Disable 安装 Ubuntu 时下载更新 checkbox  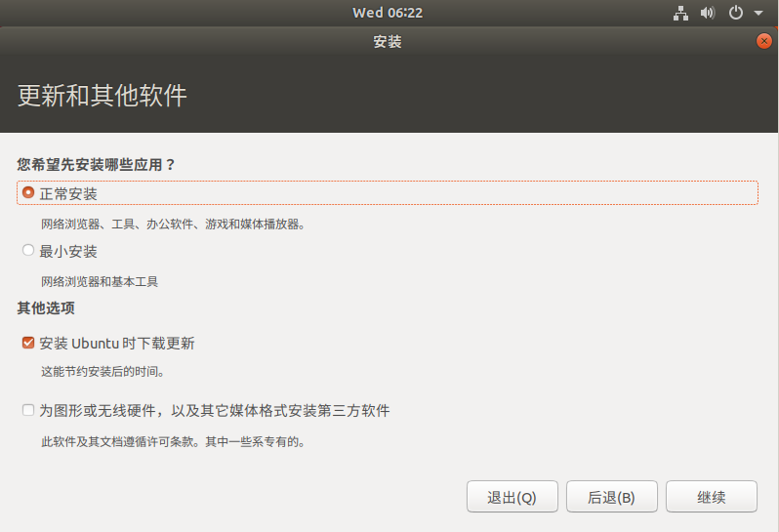[28, 343]
